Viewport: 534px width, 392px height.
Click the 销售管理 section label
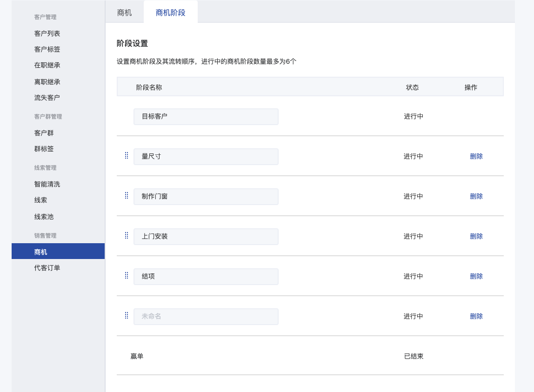[x=45, y=236]
